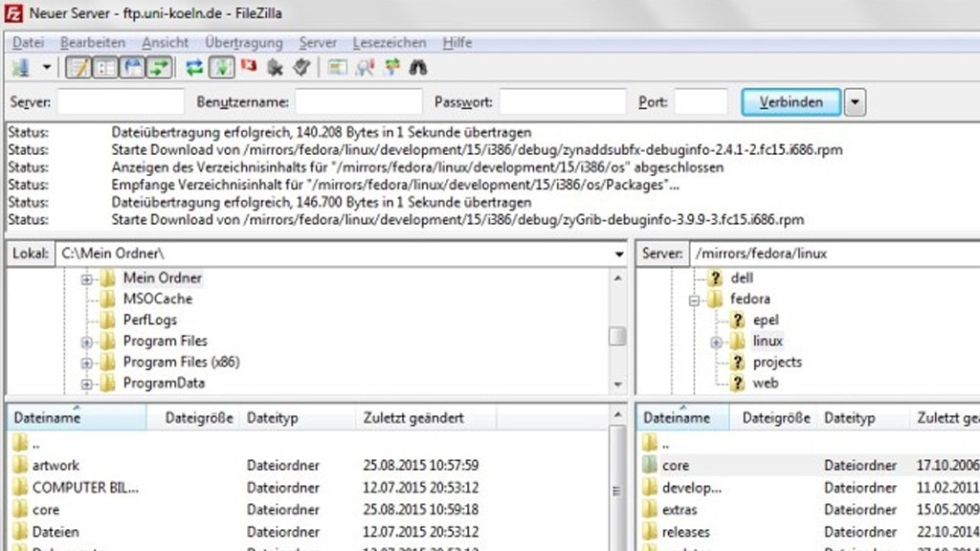Toggle the transfer queue display
The height and width of the screenshot is (551, 980).
click(x=160, y=68)
